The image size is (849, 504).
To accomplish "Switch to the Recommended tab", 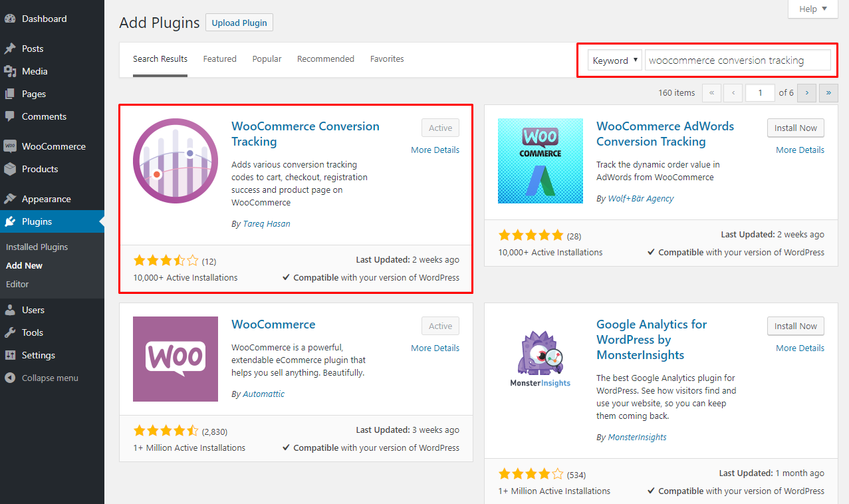I will (x=326, y=59).
